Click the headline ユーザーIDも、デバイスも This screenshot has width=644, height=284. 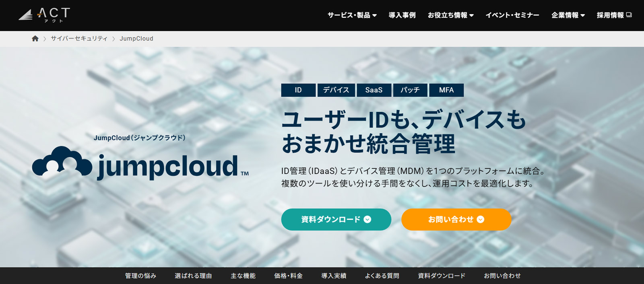[404, 120]
